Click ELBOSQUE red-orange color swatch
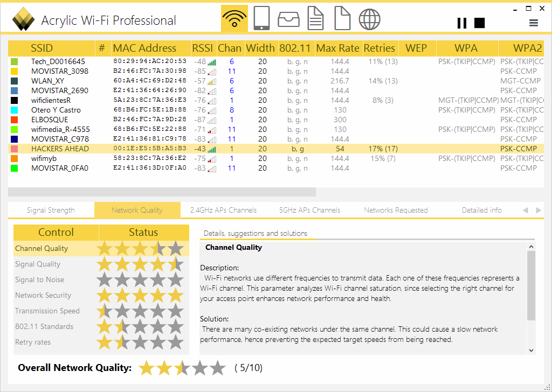 15,120
